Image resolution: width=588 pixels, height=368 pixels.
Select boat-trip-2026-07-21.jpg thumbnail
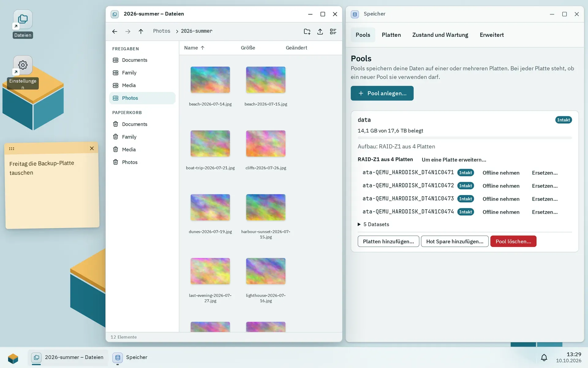210,144
